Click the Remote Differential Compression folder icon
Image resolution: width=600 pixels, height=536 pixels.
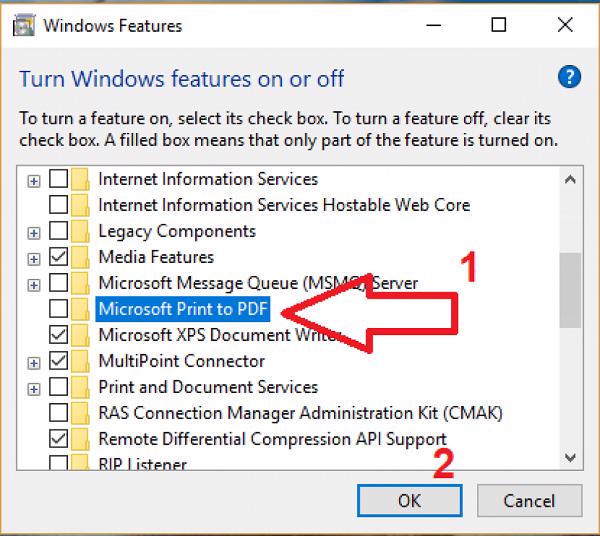tap(83, 439)
